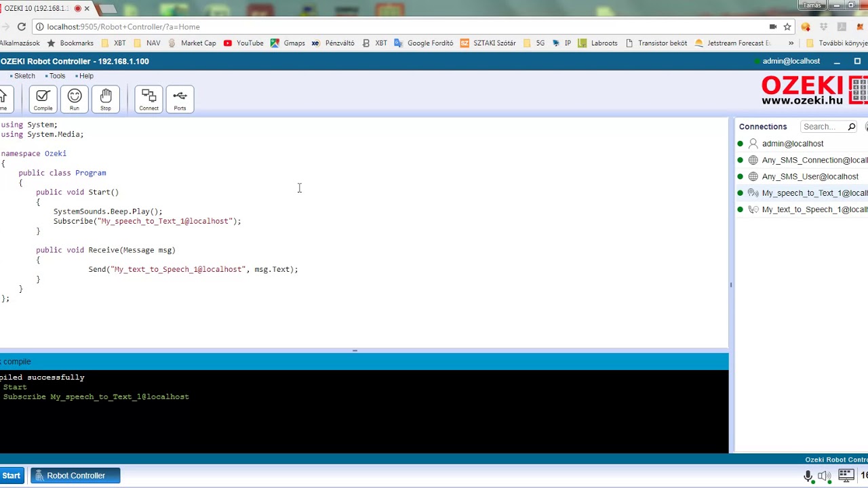The width and height of the screenshot is (868, 488).
Task: Open the Connect toolbar button
Action: click(x=149, y=100)
